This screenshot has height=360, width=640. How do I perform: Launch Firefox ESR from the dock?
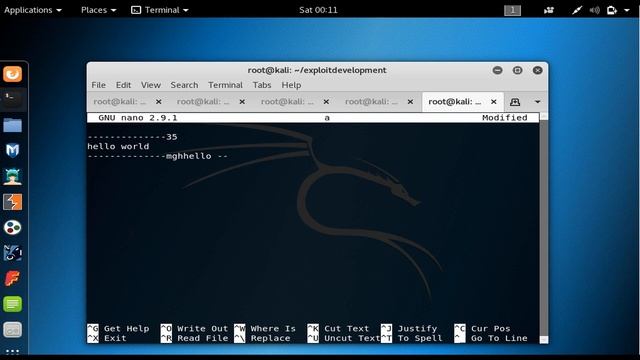[x=13, y=74]
